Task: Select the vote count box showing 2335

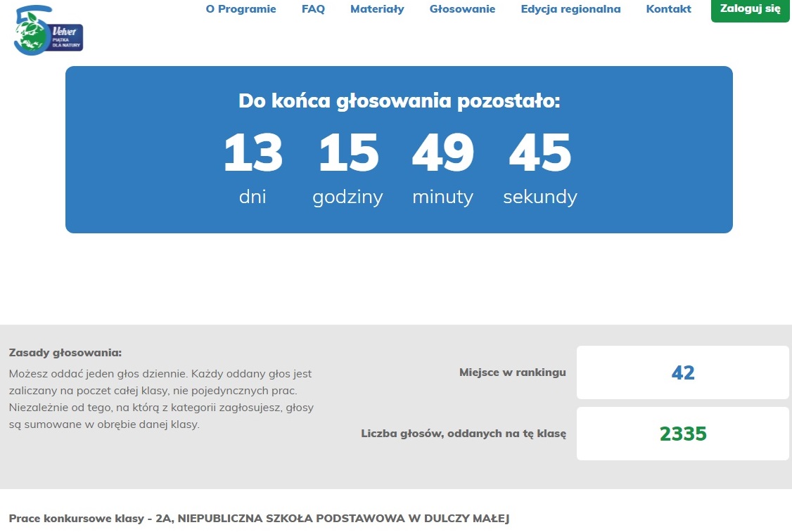Action: pos(682,434)
